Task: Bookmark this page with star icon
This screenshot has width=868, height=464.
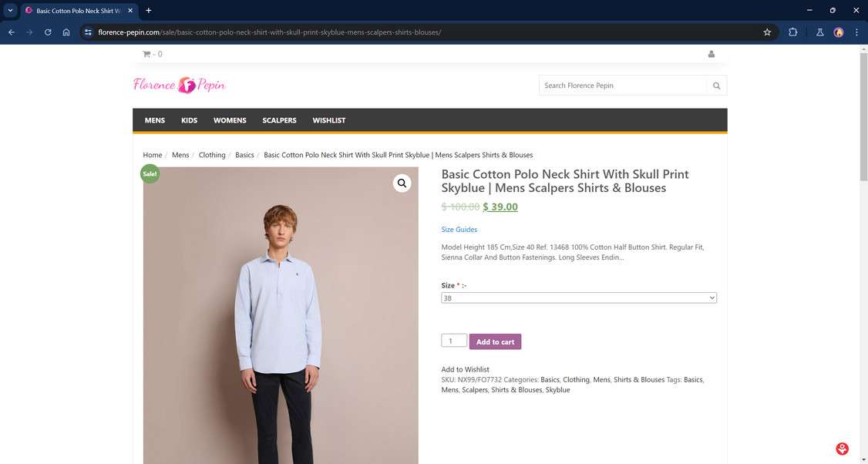Action: pos(767,32)
